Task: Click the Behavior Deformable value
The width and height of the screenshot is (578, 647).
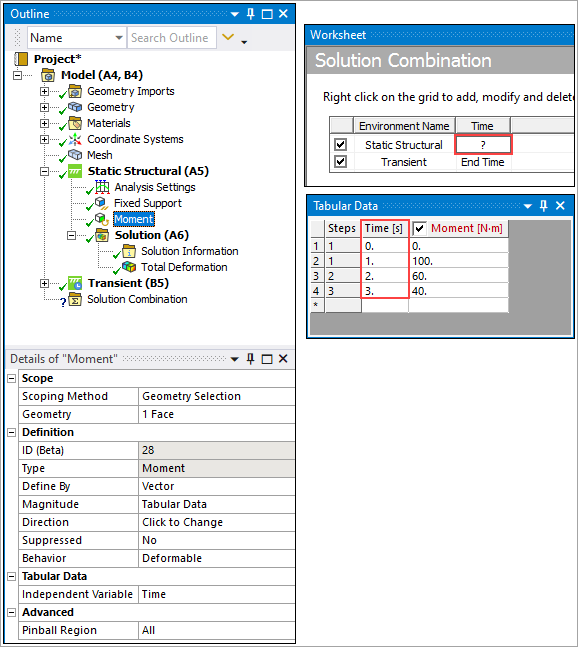Action: (217, 558)
